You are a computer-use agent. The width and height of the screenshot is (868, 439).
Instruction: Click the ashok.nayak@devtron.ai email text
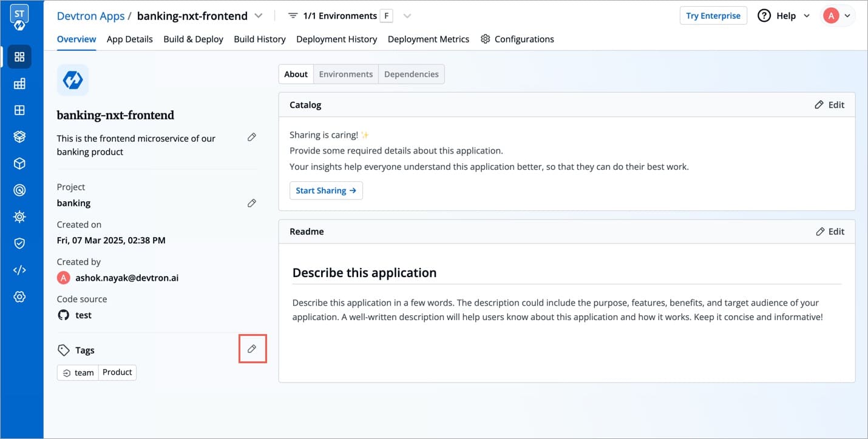point(127,278)
